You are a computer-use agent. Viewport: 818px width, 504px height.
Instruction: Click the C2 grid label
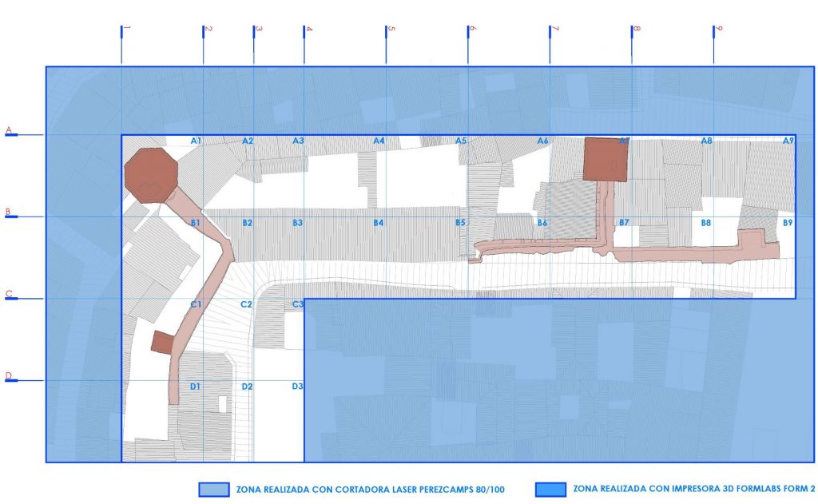point(247,305)
